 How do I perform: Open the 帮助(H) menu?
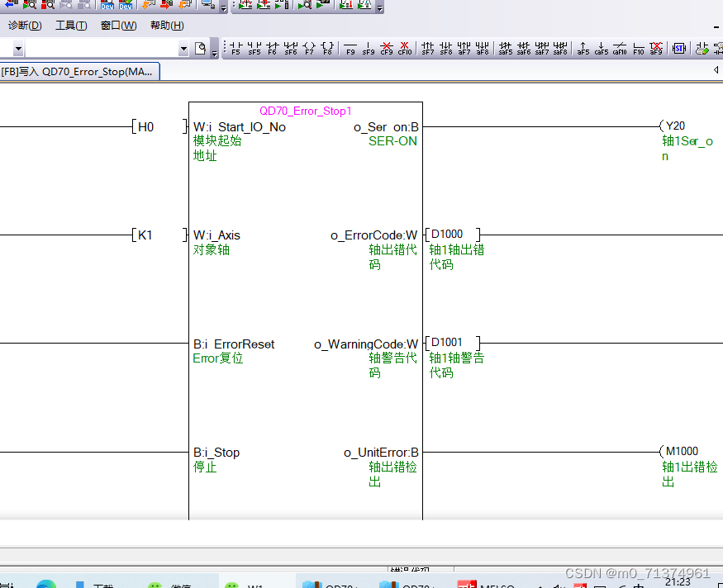click(167, 26)
